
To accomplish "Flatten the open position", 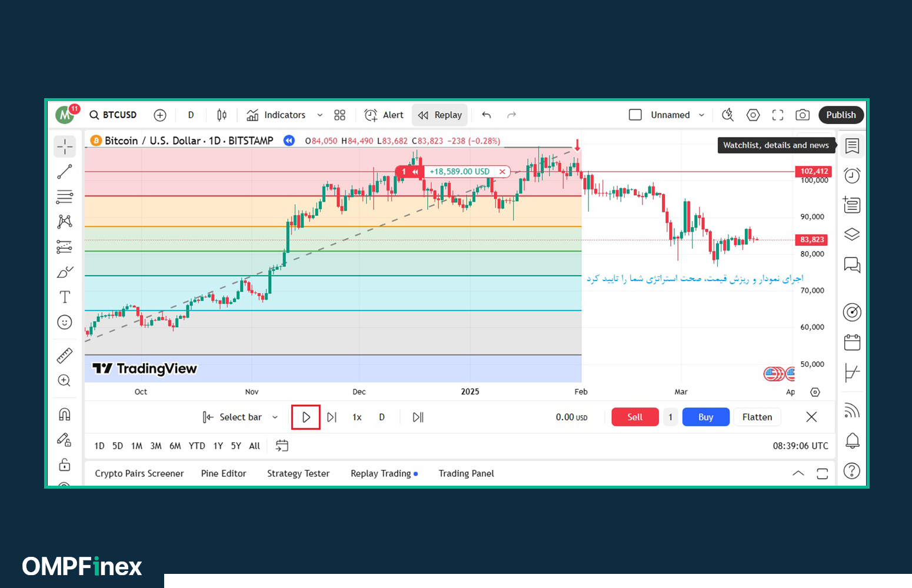I will click(x=757, y=417).
